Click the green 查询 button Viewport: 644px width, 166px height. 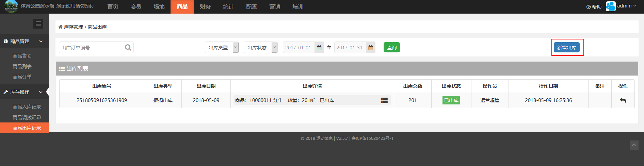391,48
